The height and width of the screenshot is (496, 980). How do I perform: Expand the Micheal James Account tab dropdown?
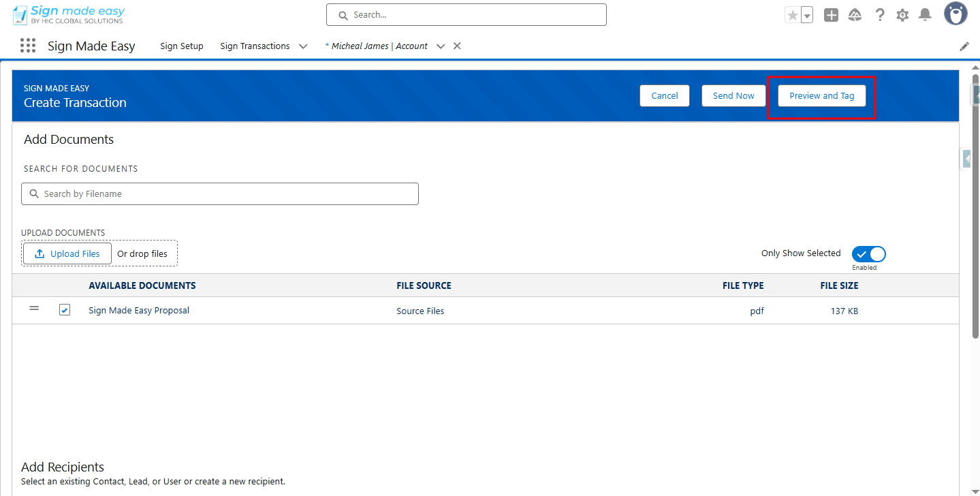(441, 46)
